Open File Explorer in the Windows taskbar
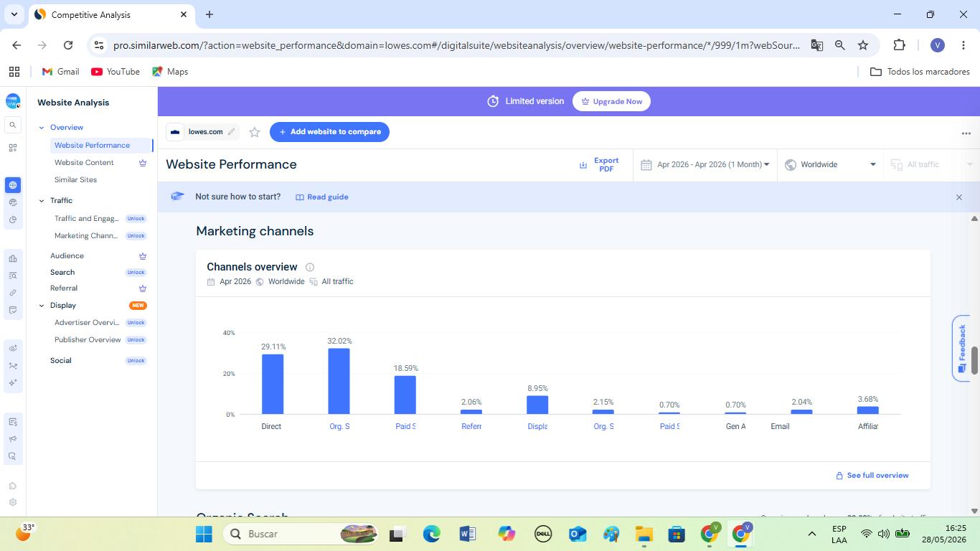The height and width of the screenshot is (551, 980). click(644, 534)
